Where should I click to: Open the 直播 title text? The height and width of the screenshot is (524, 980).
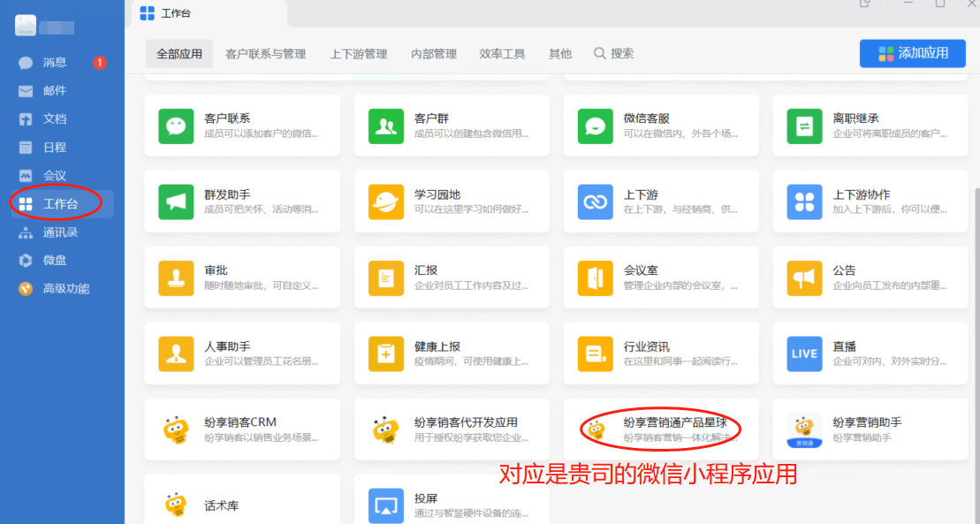click(x=845, y=346)
